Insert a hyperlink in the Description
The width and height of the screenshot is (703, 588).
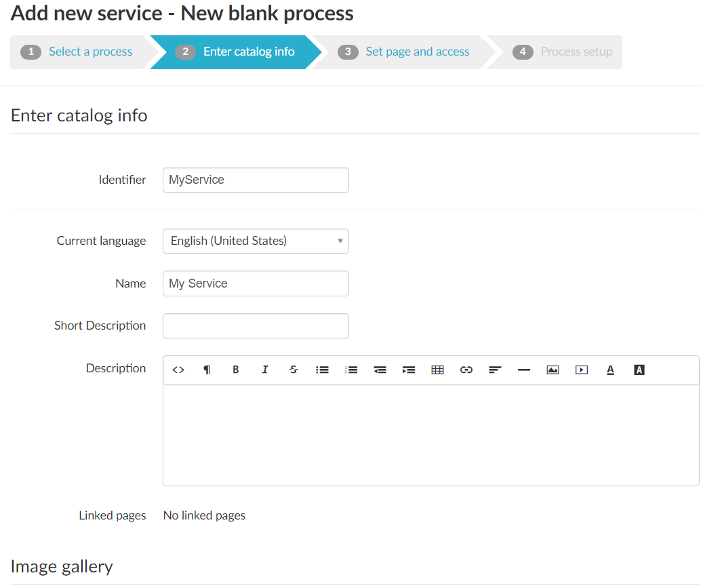coord(466,370)
